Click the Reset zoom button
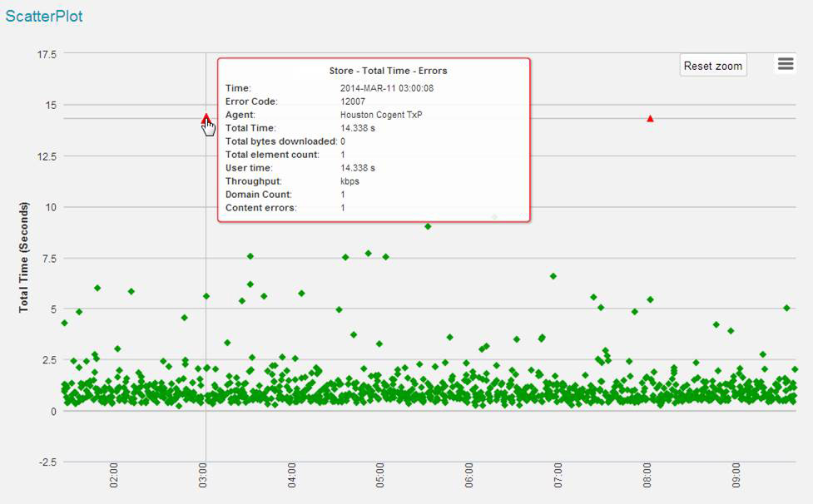The width and height of the screenshot is (813, 504). click(712, 66)
